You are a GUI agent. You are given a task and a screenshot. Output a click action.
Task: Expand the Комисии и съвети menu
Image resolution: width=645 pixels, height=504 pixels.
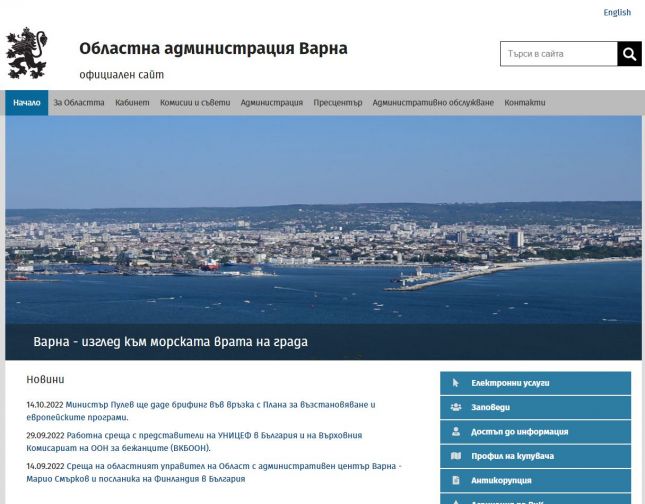(195, 103)
